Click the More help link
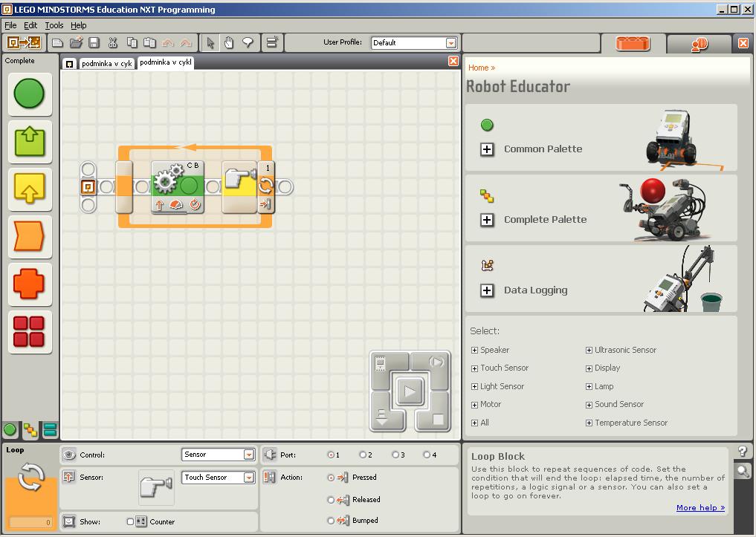 (x=700, y=507)
